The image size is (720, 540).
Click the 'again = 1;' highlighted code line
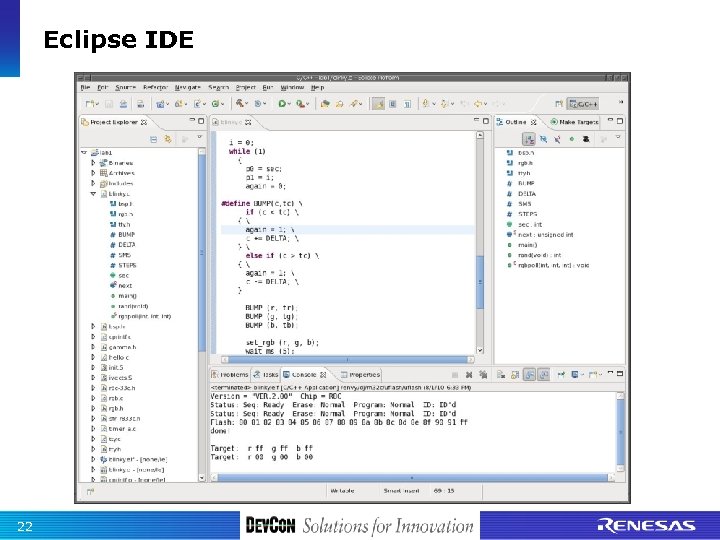point(348,230)
